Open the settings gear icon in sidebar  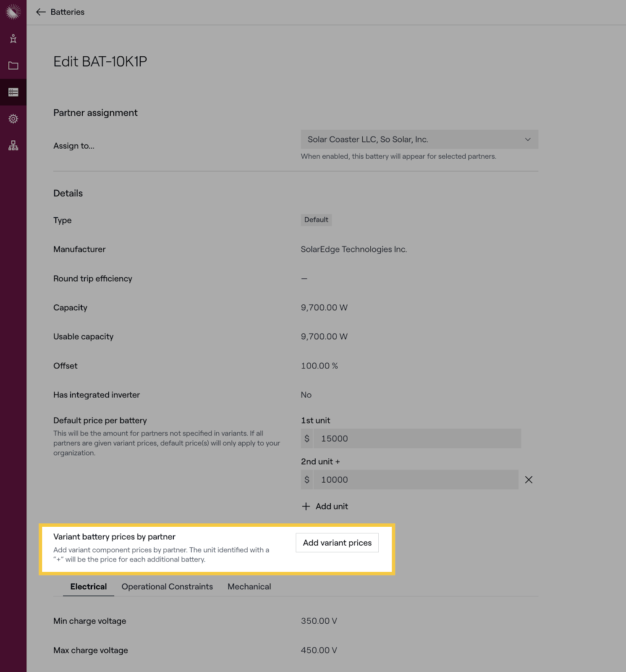pyautogui.click(x=13, y=119)
